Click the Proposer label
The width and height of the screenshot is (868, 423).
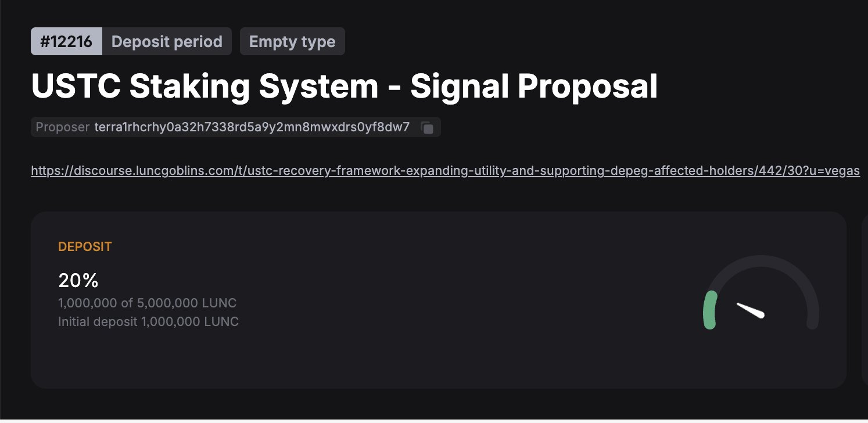(63, 127)
